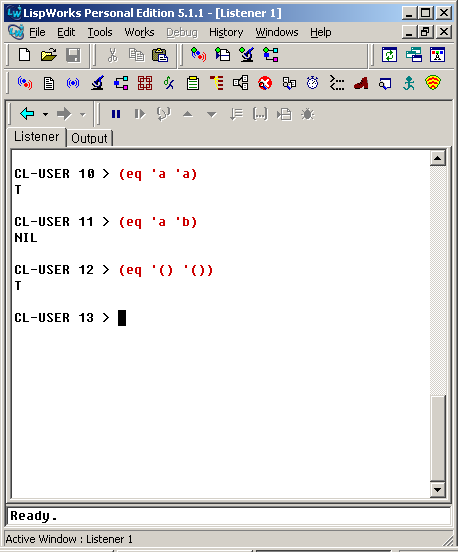458x552 pixels.
Task: Open the forward history dropdown arrow
Action: pyautogui.click(x=82, y=114)
